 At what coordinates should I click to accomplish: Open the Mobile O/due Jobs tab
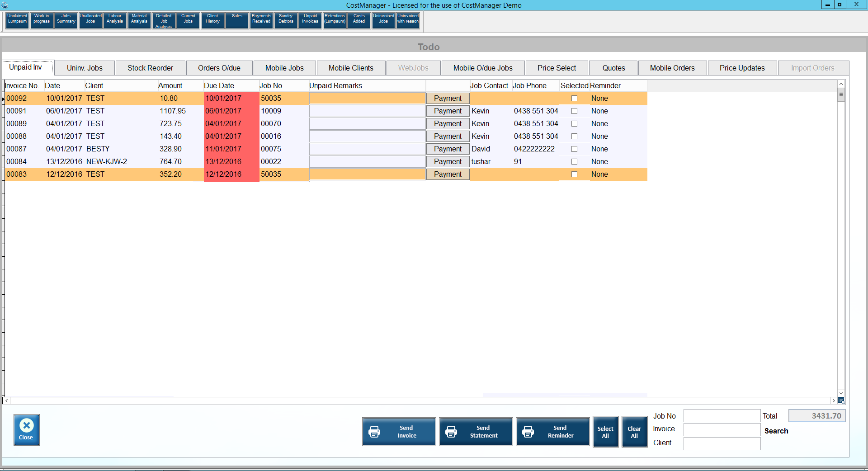coord(483,68)
